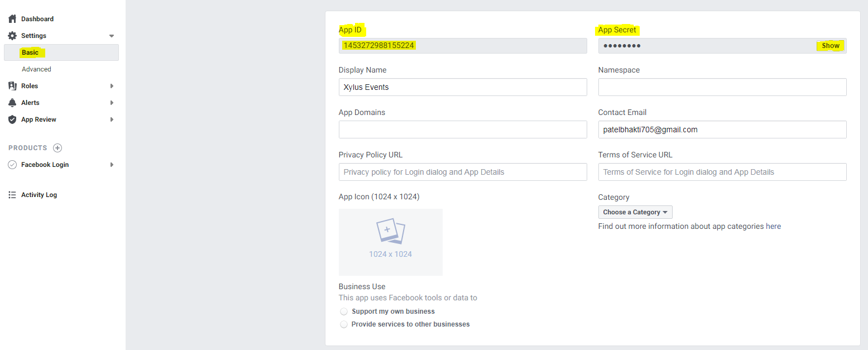Open Advanced settings page
This screenshot has width=868, height=350.
point(36,69)
